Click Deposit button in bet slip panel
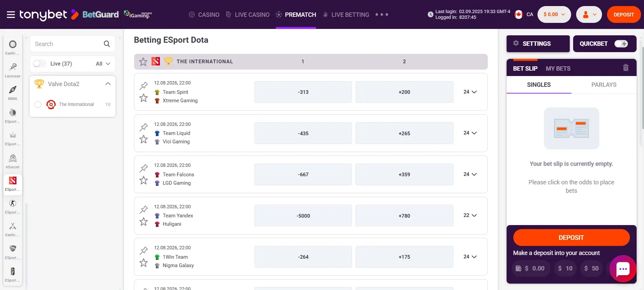 571,238
